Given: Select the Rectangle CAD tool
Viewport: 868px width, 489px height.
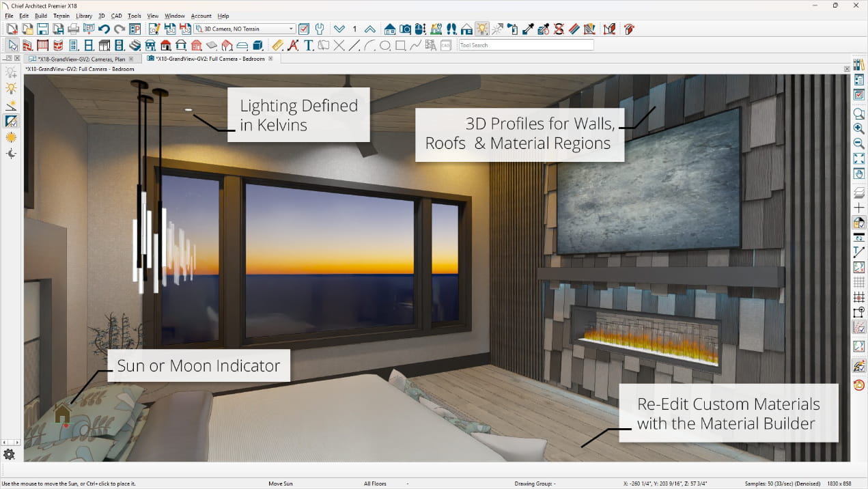Looking at the screenshot, I should (400, 46).
